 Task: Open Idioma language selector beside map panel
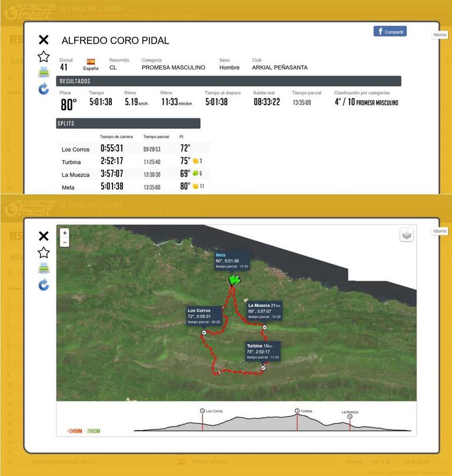(x=439, y=231)
